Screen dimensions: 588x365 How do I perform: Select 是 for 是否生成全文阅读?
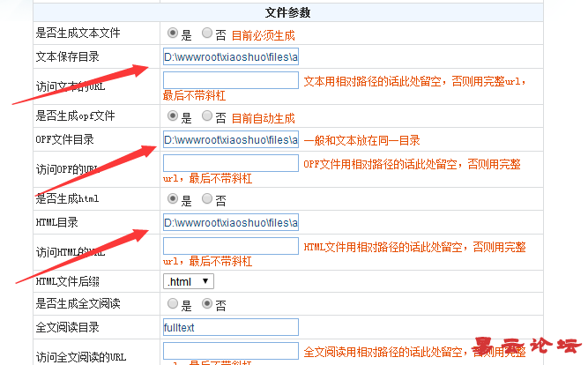click(173, 303)
